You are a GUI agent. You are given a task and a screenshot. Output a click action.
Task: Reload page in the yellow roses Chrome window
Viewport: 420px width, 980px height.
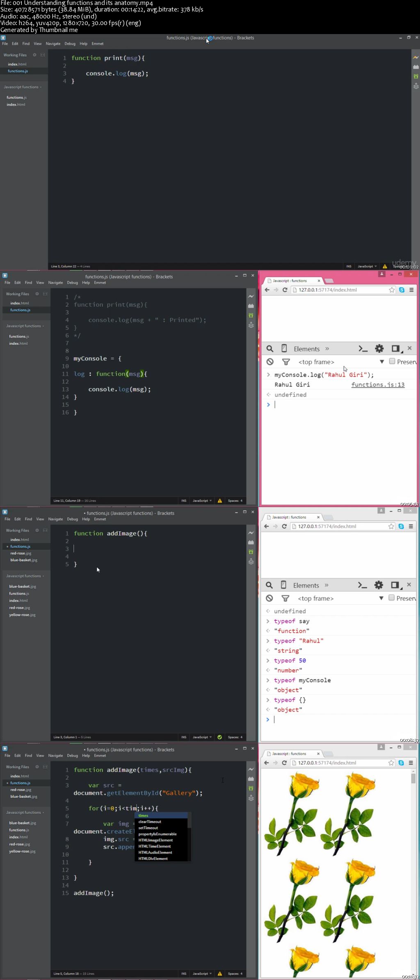pyautogui.click(x=284, y=763)
